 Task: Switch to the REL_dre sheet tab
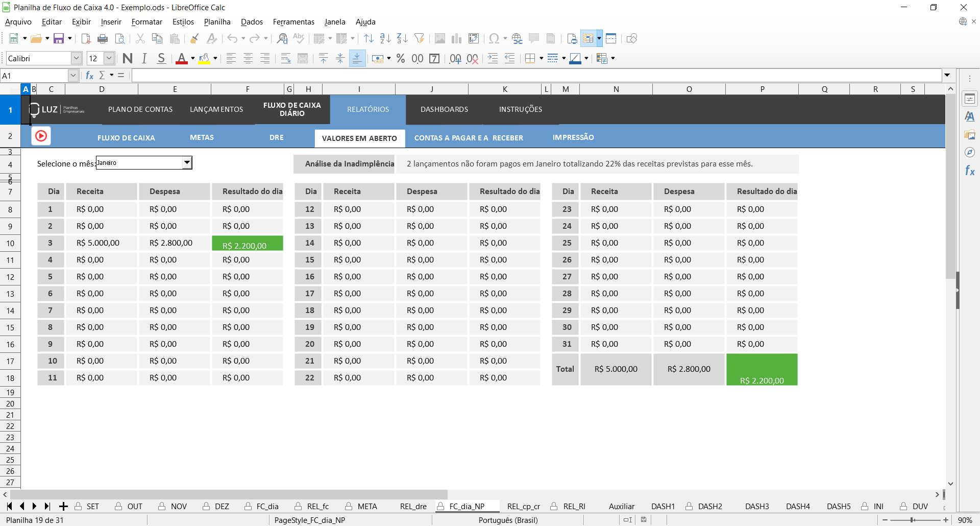(413, 507)
